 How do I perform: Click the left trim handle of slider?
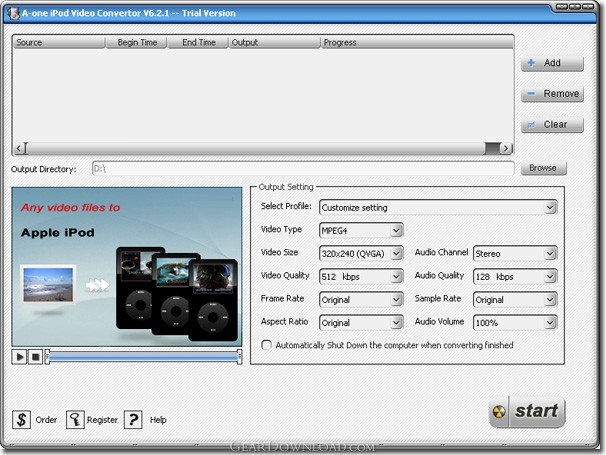[x=47, y=356]
